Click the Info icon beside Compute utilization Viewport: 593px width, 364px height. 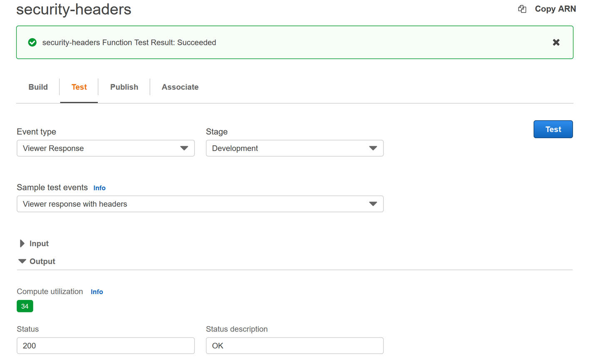[x=97, y=292]
